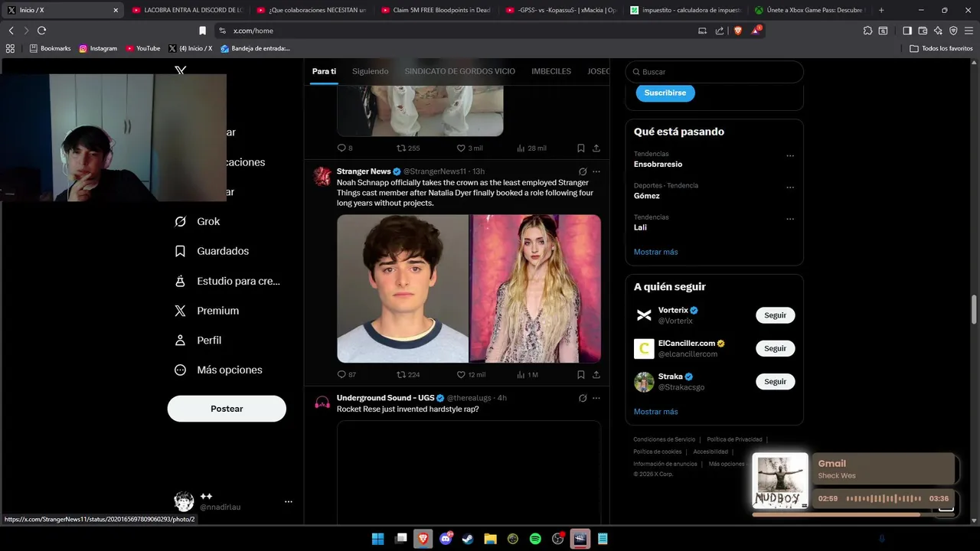Open SINDICATO DE GORDOS VICIO tab
This screenshot has width=980, height=551.
[460, 71]
